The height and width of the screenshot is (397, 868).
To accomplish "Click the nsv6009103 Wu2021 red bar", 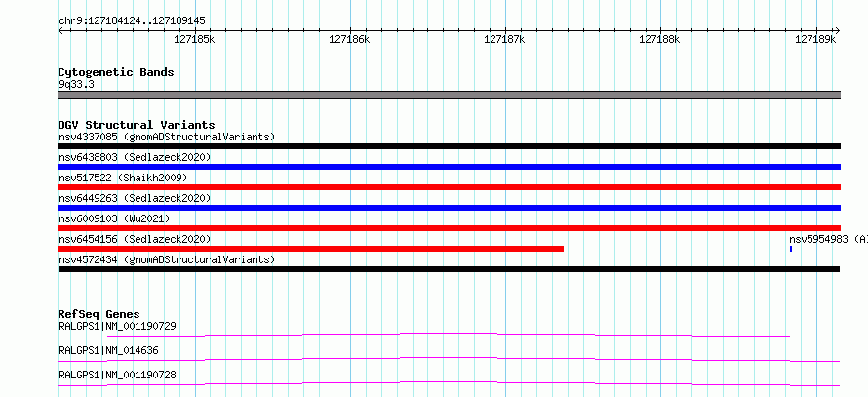I will pos(449,228).
